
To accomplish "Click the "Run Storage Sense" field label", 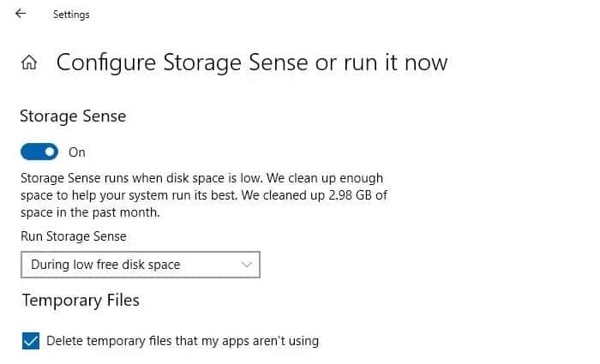I will [x=74, y=236].
